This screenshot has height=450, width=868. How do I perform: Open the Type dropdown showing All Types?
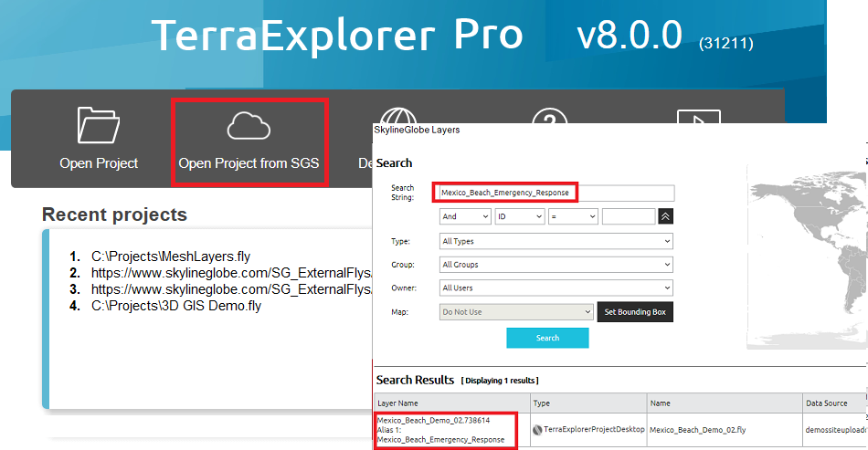pos(556,241)
